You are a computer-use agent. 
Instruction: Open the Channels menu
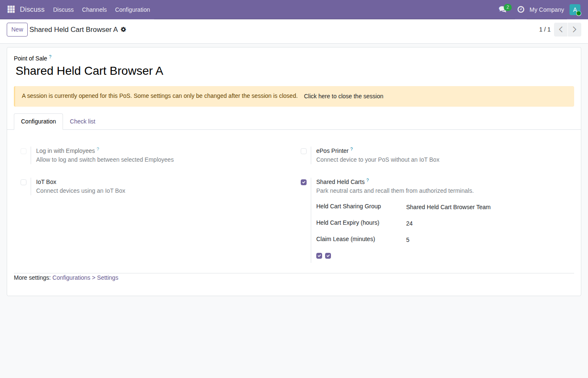[x=94, y=9]
